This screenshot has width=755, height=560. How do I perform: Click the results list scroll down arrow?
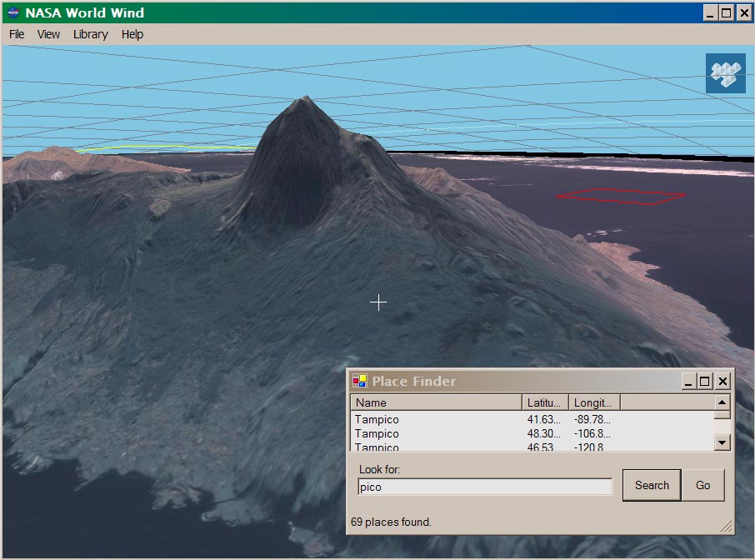(722, 442)
